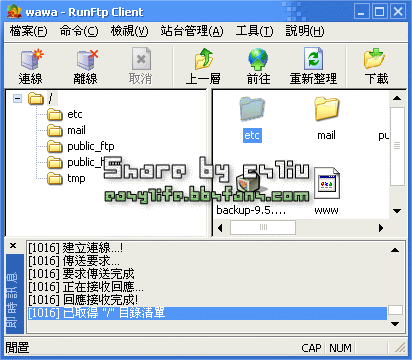Open the 站台管理(A) menu
Viewport: 412px width, 360px height.
(x=192, y=31)
